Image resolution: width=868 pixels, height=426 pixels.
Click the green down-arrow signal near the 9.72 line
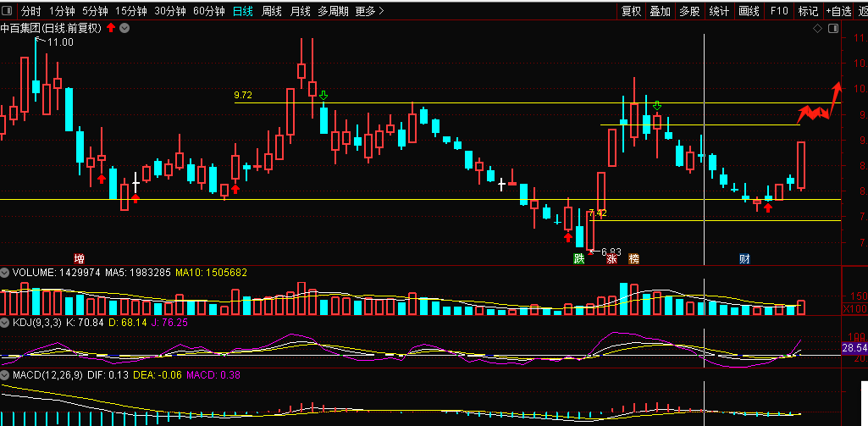[323, 96]
